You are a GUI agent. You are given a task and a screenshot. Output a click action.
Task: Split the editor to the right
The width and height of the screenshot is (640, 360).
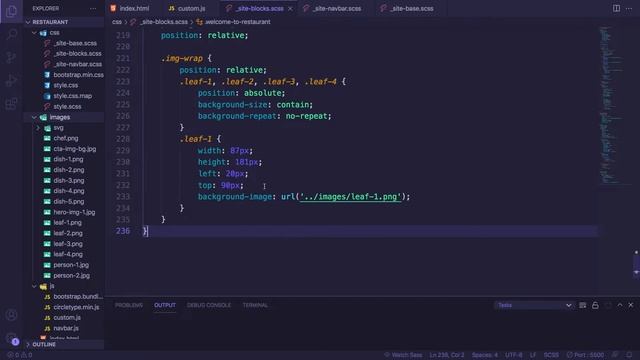616,8
